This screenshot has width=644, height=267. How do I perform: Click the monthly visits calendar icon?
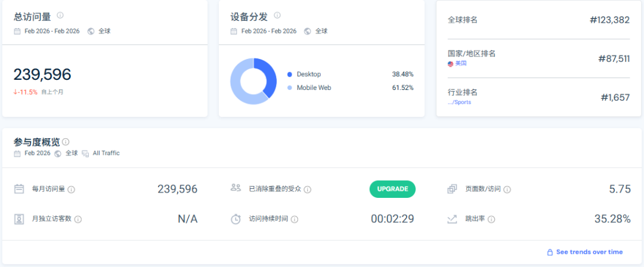tap(19, 189)
